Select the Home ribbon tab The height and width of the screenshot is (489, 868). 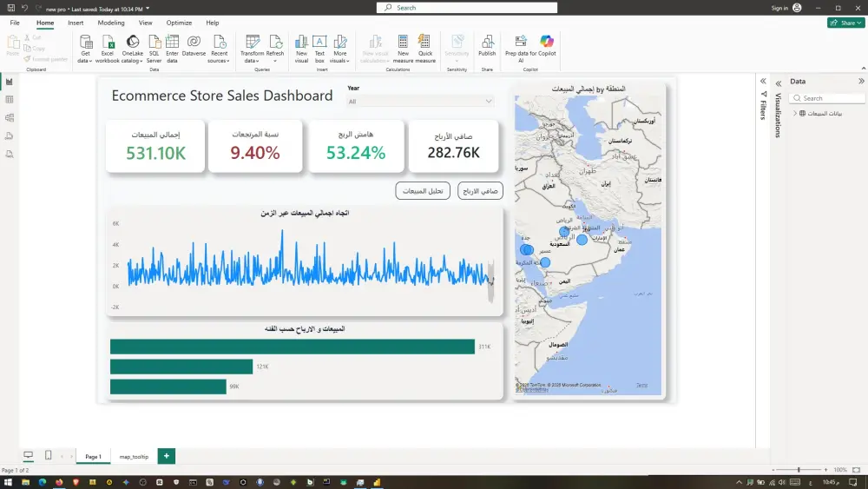click(45, 23)
